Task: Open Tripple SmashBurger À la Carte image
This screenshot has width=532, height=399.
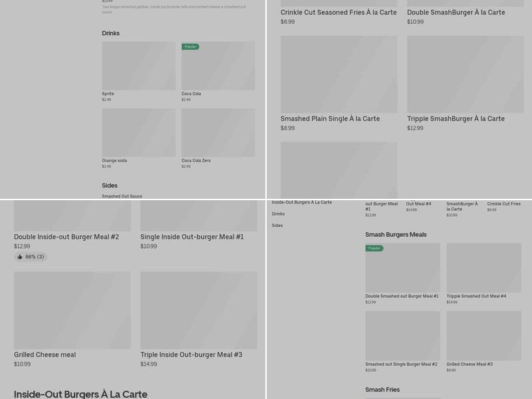Action: coord(465,74)
